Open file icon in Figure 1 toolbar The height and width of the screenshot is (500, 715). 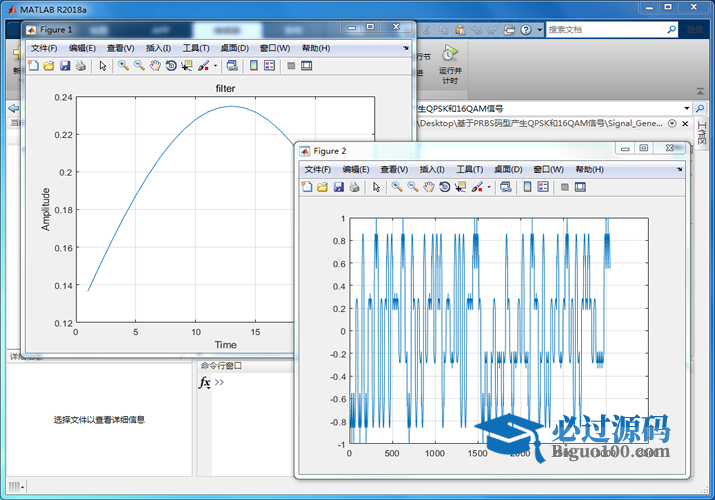tap(49, 66)
